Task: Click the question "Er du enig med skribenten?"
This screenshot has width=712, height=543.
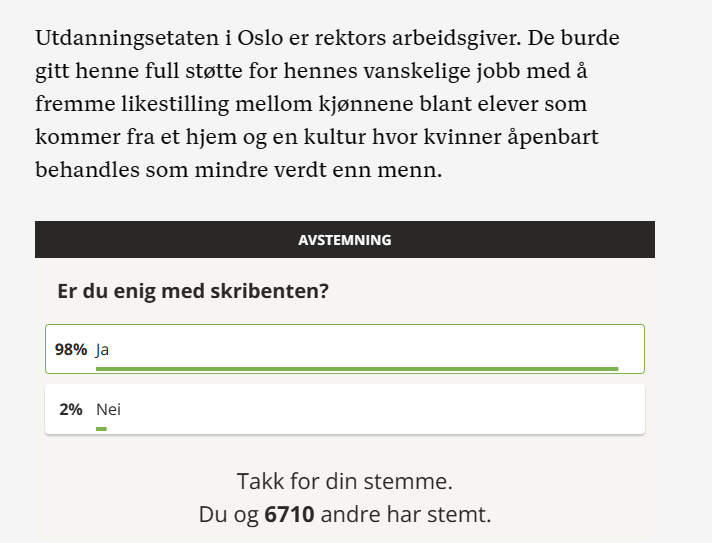Action: click(194, 291)
